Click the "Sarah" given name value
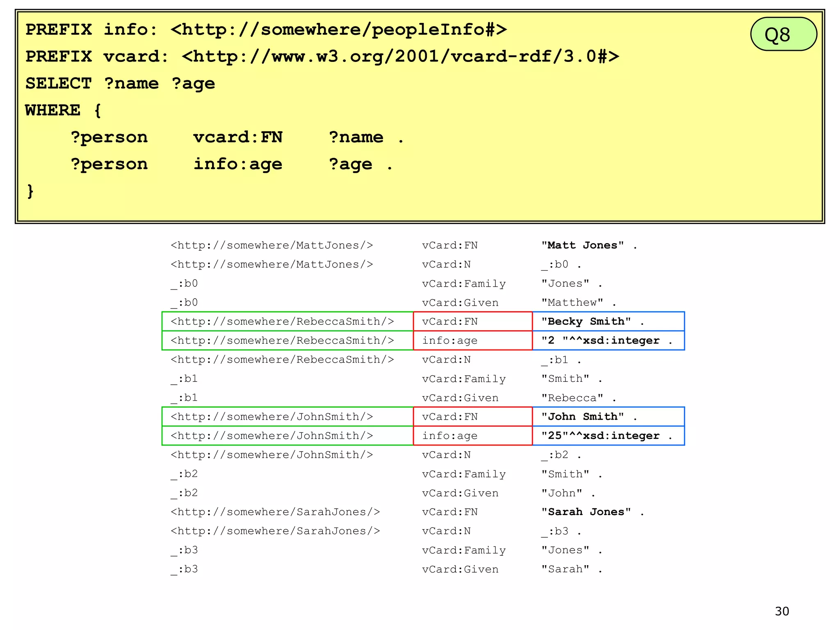This screenshot has width=840, height=630. point(565,569)
